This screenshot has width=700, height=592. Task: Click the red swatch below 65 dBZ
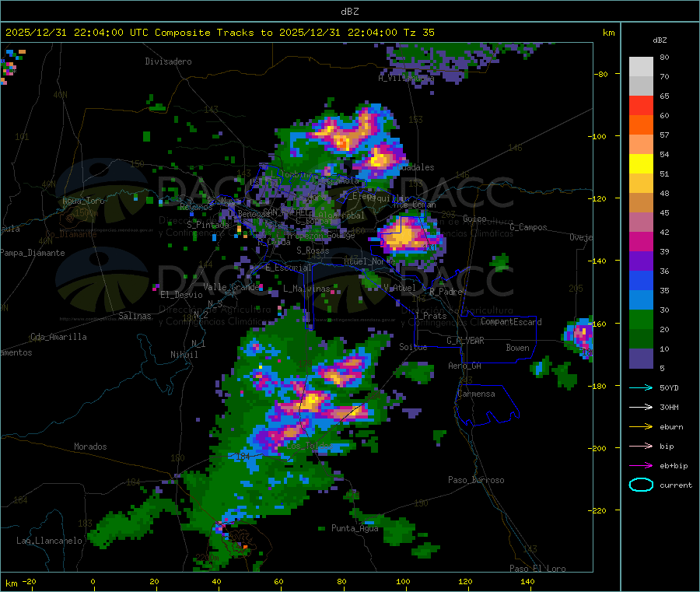coord(641,105)
